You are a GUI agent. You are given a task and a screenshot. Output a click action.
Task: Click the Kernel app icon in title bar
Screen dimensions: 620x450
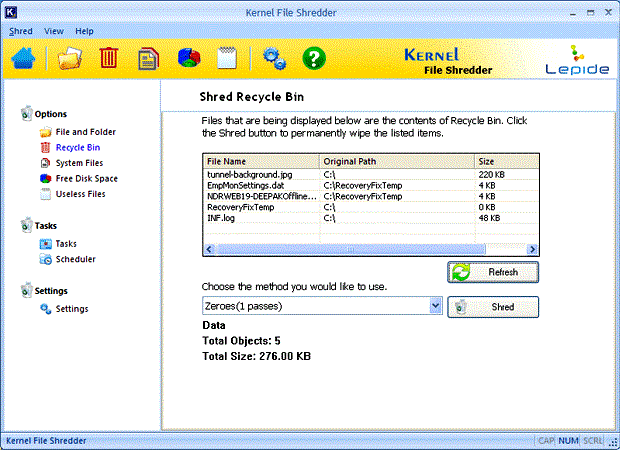pyautogui.click(x=11, y=12)
